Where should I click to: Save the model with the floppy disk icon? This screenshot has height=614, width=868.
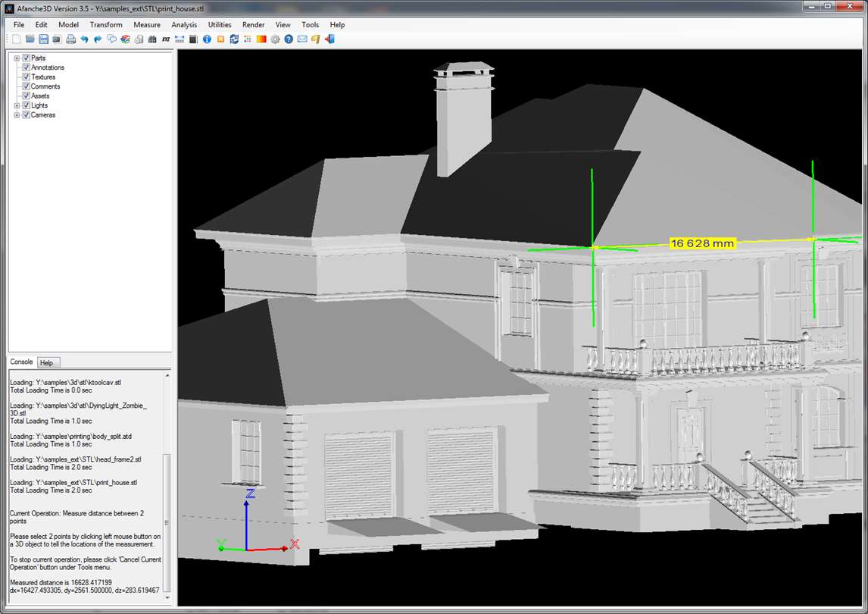[x=43, y=39]
